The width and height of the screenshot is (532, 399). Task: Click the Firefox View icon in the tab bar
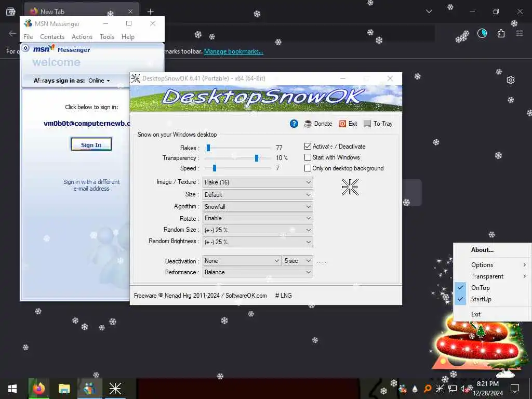(x=11, y=11)
